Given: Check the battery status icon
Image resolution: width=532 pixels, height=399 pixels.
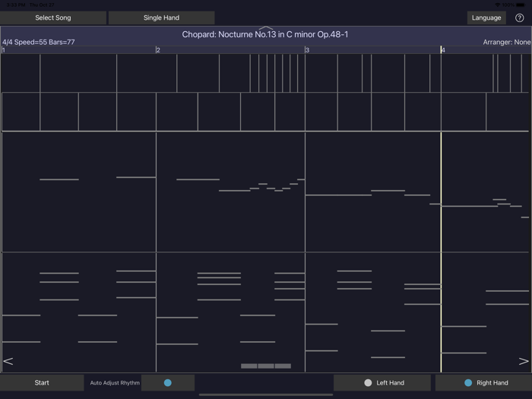Looking at the screenshot, I should [521, 5].
